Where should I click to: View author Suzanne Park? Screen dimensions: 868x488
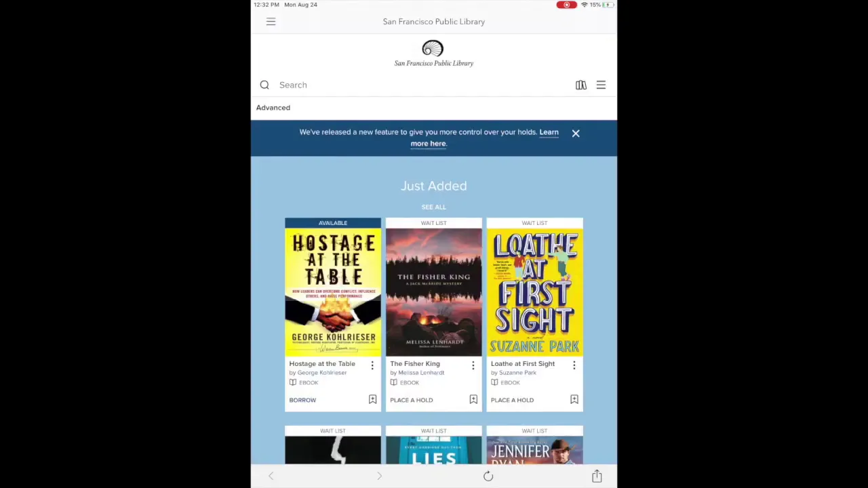pos(517,373)
